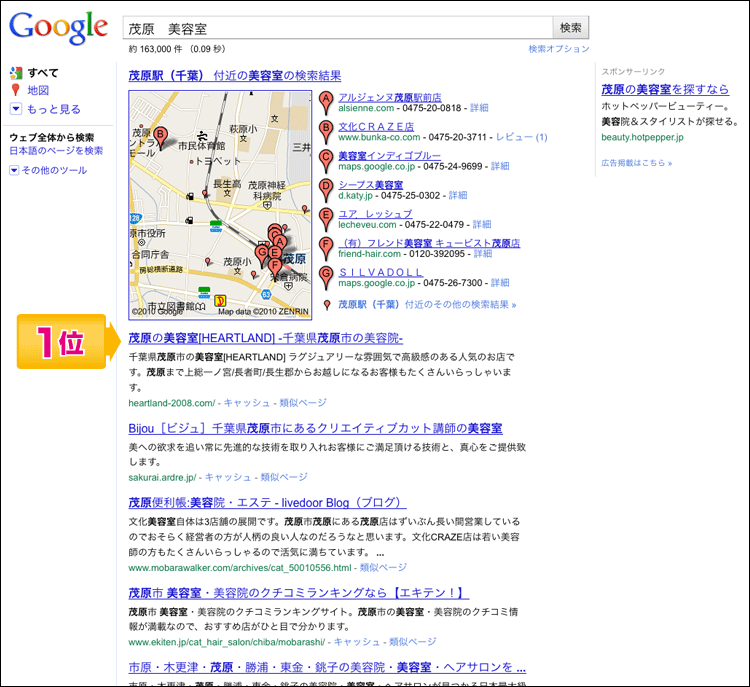
Task: Open 茂原駅（千葉）付近の美容室の検索結果 heading link
Action: 235,76
